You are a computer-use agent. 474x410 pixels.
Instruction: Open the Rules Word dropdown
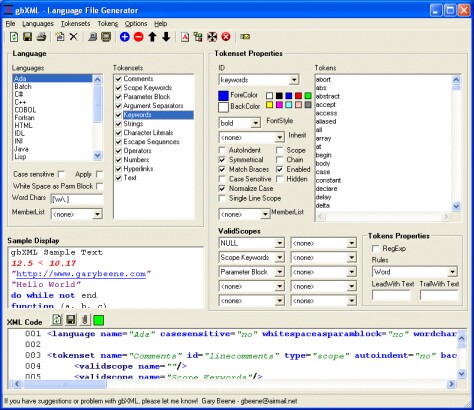(452, 272)
